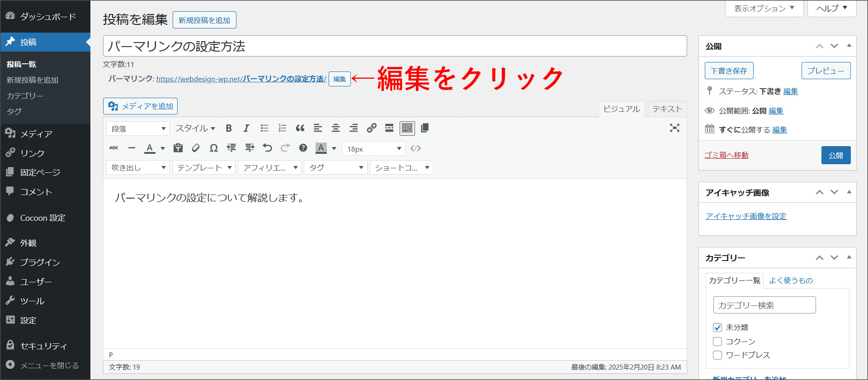The width and height of the screenshot is (868, 380).
Task: Focus the post title field
Action: pos(395,46)
